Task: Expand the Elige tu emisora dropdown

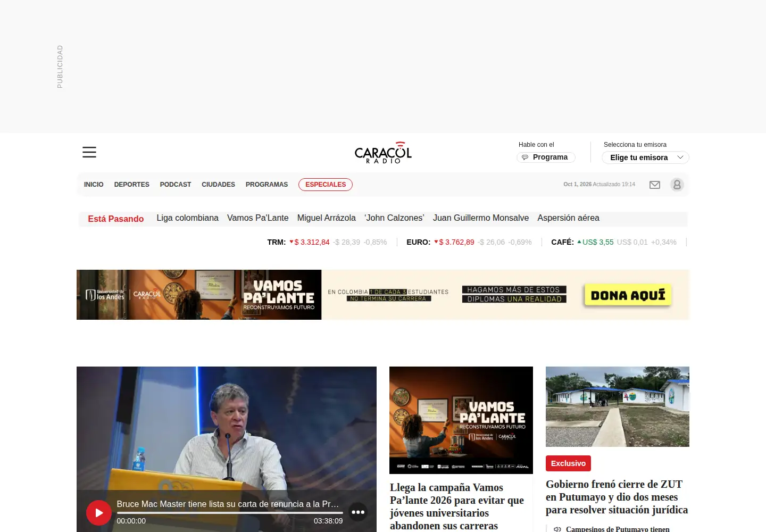Action: tap(646, 157)
